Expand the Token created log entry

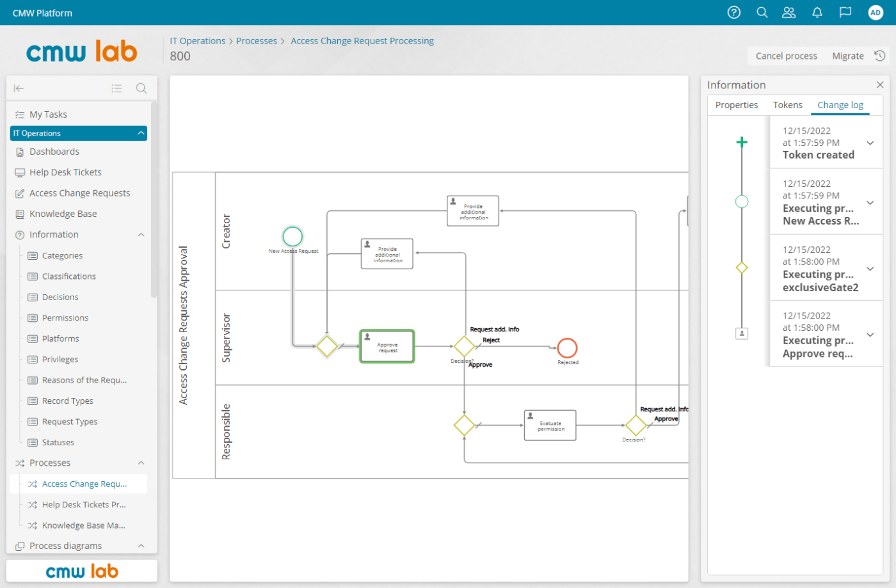[x=869, y=143]
